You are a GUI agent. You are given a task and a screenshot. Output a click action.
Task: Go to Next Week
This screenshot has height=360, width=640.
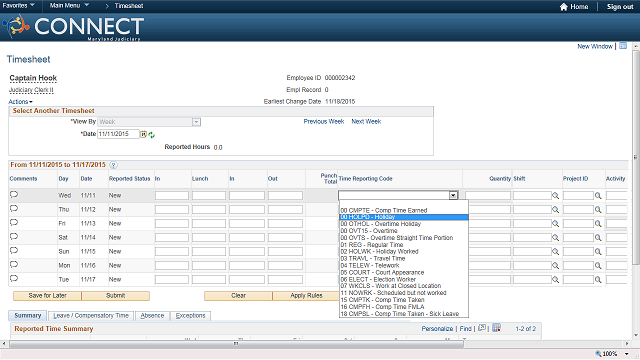tap(366, 122)
